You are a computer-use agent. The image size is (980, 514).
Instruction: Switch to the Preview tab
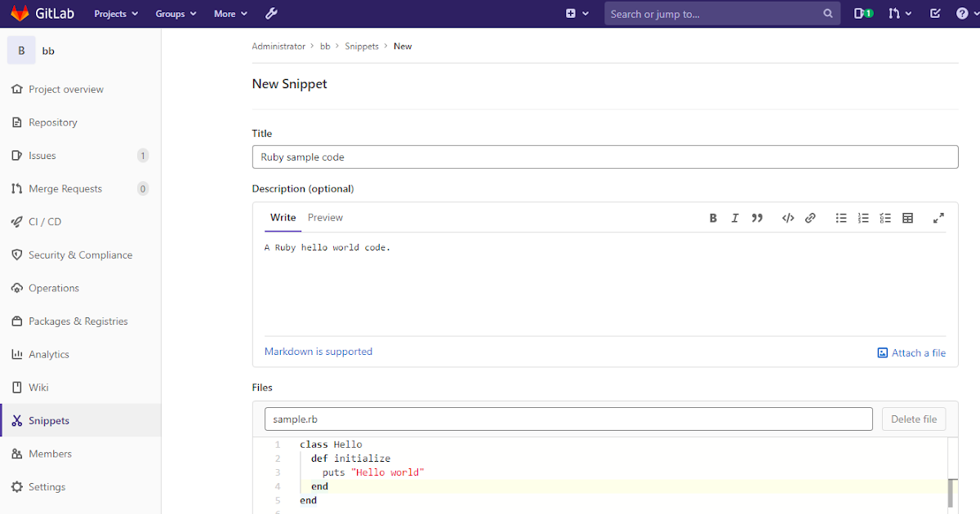(325, 217)
